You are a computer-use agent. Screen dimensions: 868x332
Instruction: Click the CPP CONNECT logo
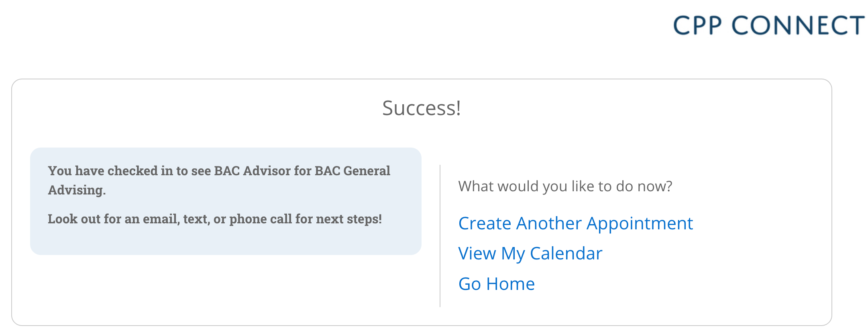click(768, 25)
